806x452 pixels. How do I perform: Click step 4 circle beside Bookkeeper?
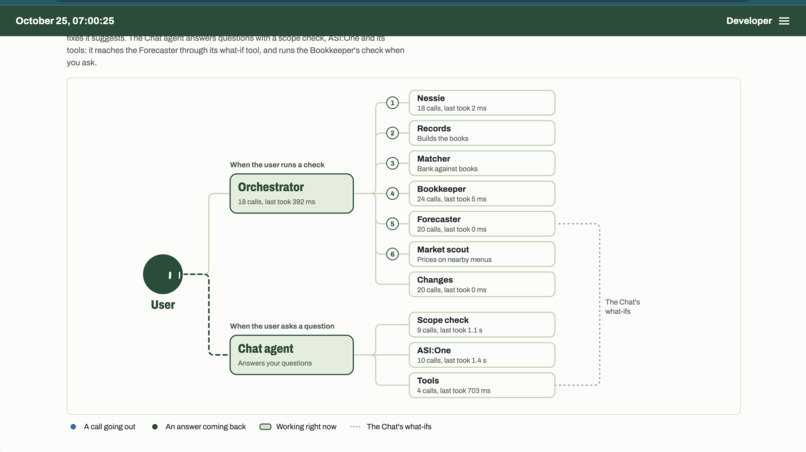click(x=392, y=193)
